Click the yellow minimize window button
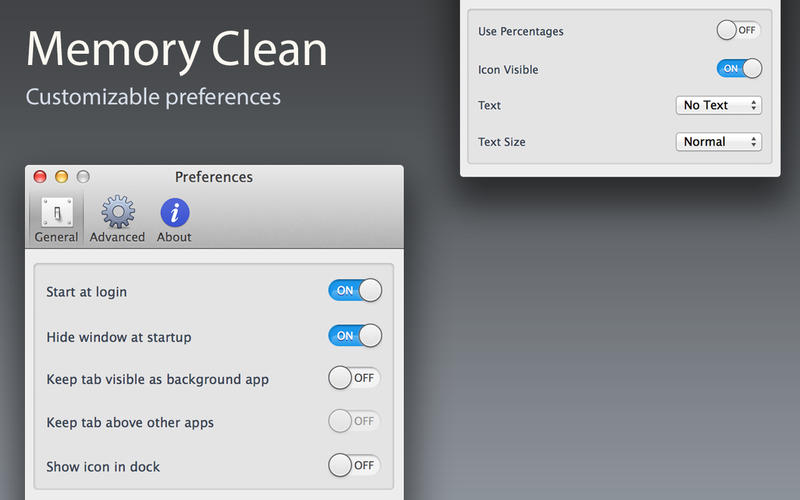The width and height of the screenshot is (800, 500). click(61, 177)
